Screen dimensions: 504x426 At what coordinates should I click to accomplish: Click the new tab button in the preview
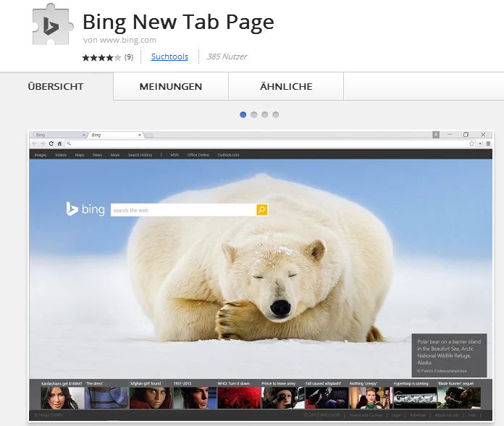point(149,135)
